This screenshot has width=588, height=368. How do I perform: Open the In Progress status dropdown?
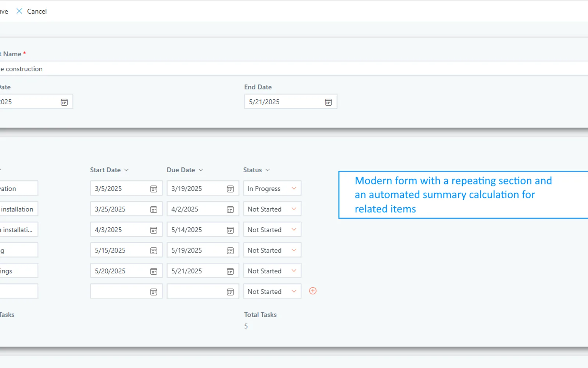(x=272, y=188)
